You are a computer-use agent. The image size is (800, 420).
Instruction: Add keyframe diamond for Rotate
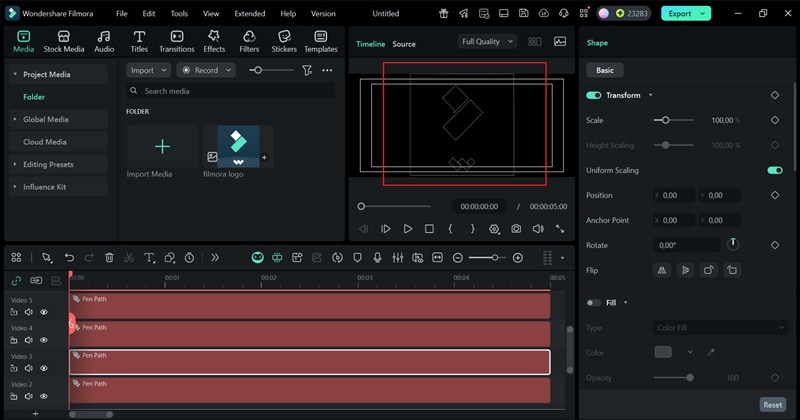(774, 245)
